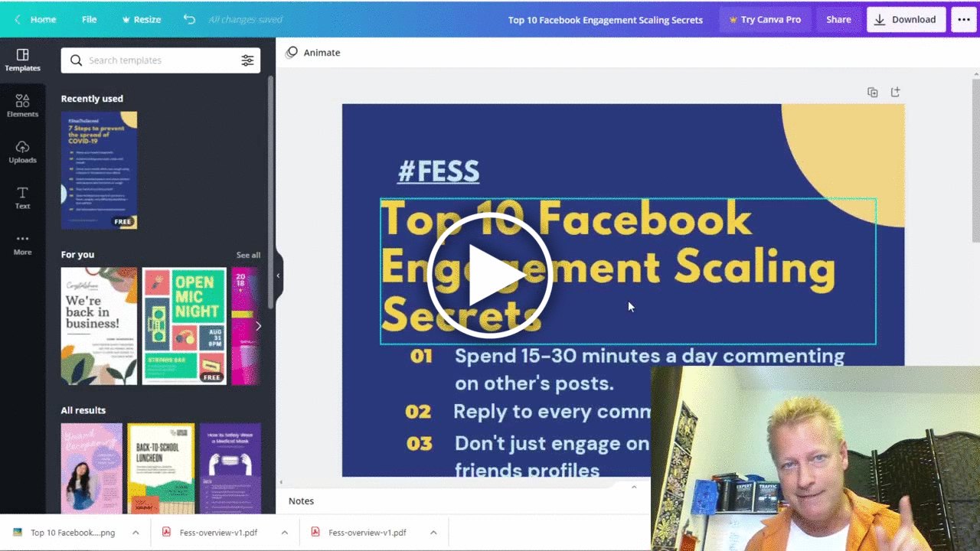The width and height of the screenshot is (980, 551).
Task: Click the search magnifier icon
Action: [76, 60]
